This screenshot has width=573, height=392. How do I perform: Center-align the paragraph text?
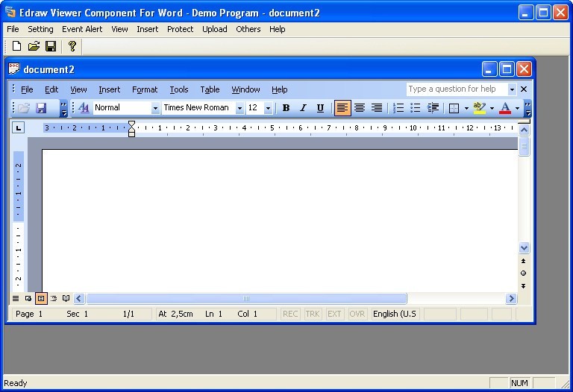pyautogui.click(x=360, y=108)
